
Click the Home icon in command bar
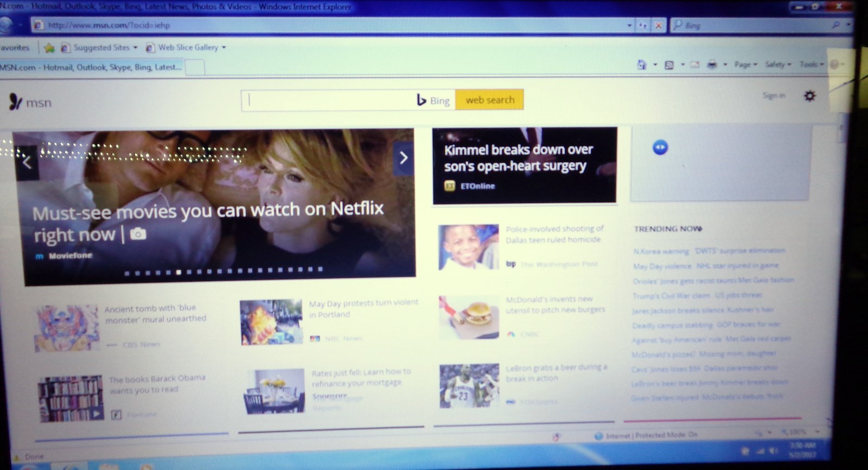pos(642,65)
